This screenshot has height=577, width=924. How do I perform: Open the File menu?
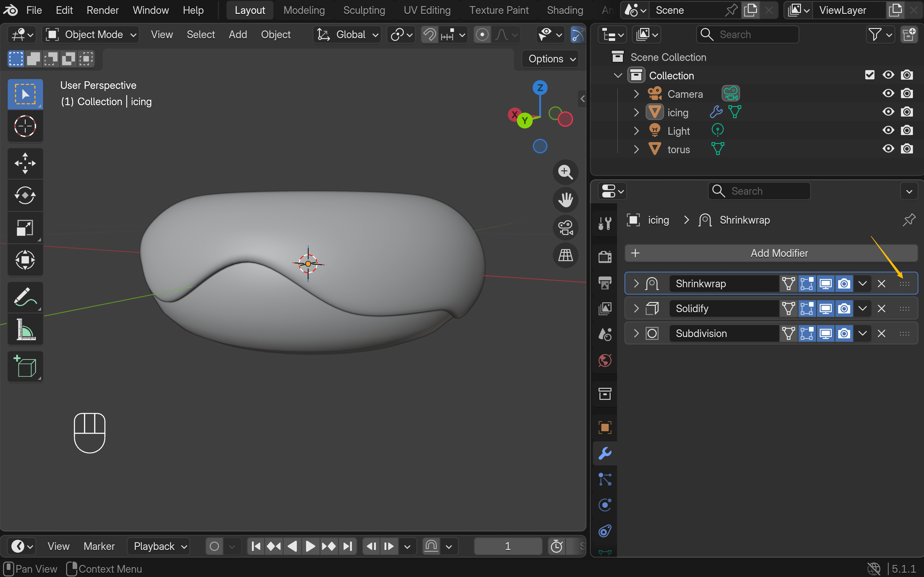pos(34,10)
